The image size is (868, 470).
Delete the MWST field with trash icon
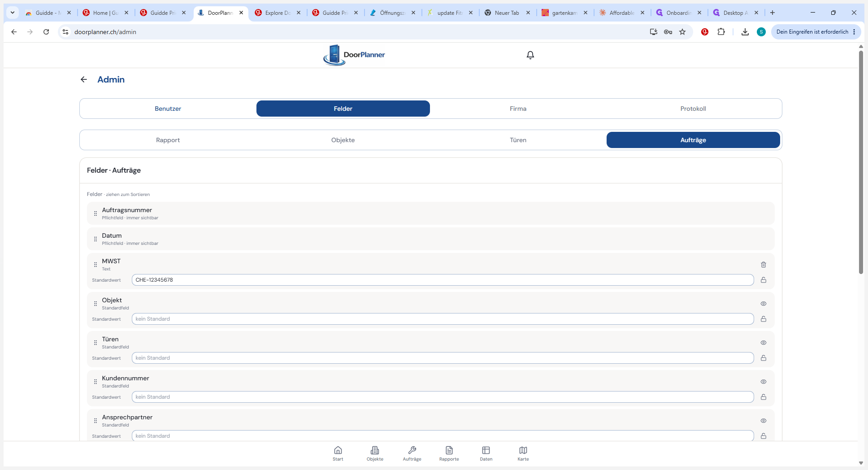(763, 265)
